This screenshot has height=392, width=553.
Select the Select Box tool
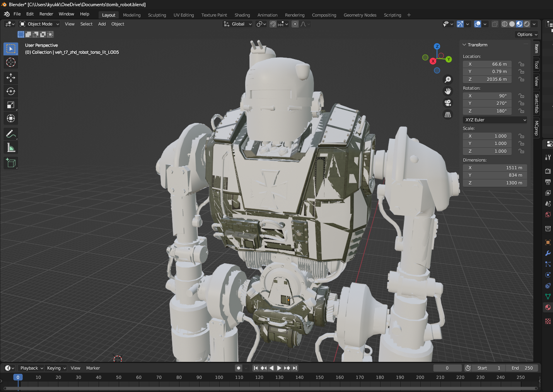point(11,49)
